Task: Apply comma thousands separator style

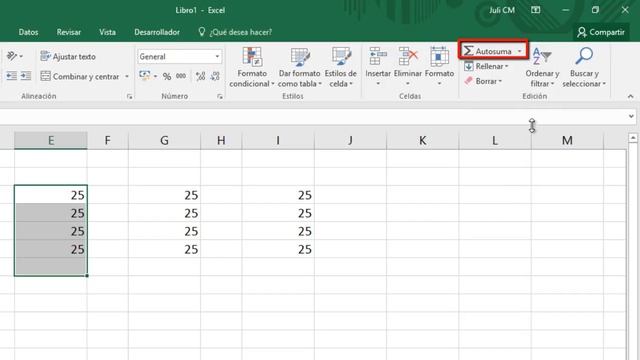Action: 181,76
